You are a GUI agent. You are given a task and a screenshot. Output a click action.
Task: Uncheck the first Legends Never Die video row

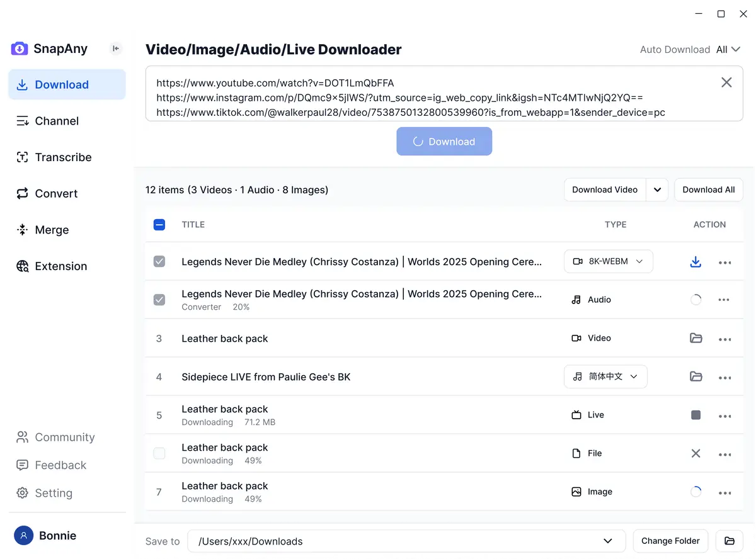(x=159, y=262)
